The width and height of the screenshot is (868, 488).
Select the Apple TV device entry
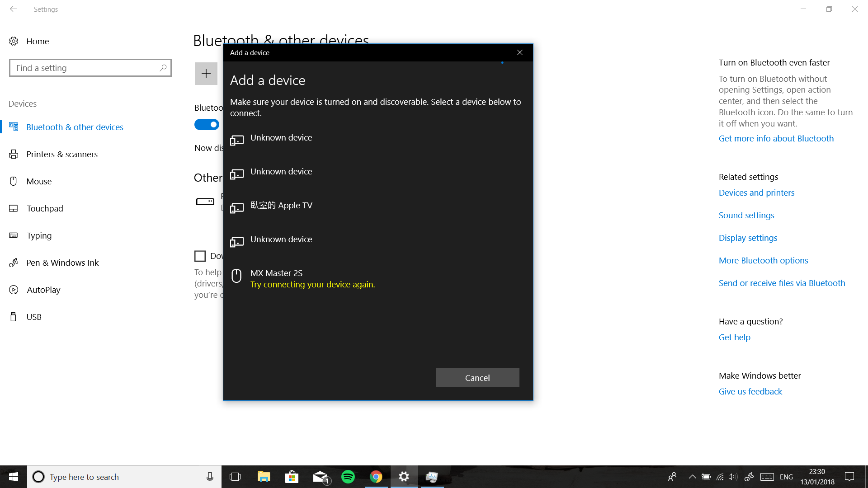point(281,206)
